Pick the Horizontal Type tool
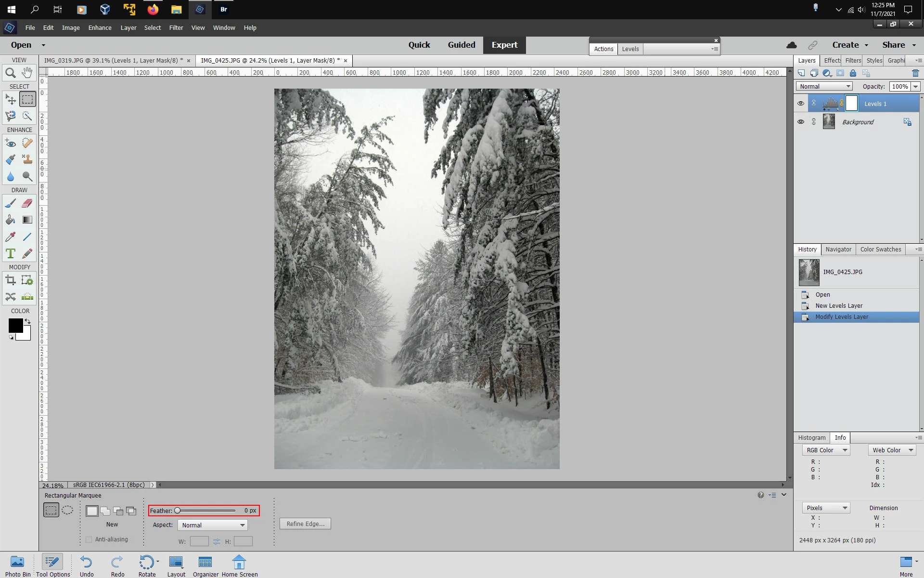This screenshot has height=578, width=924. (x=11, y=253)
